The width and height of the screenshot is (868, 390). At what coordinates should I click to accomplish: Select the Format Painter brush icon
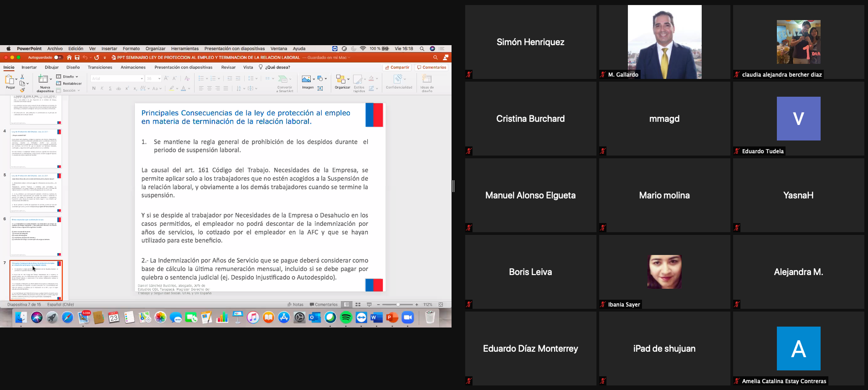22,90
